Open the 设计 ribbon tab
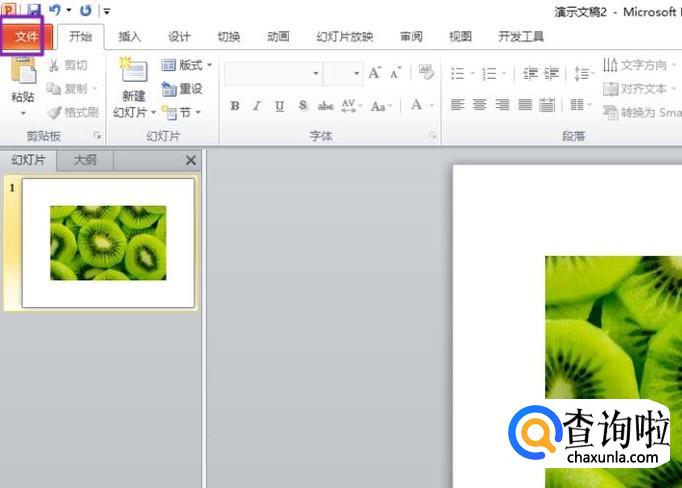 pyautogui.click(x=179, y=37)
